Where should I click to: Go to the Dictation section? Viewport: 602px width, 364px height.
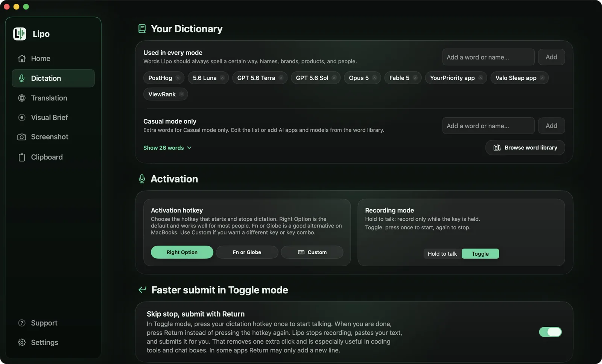53,78
